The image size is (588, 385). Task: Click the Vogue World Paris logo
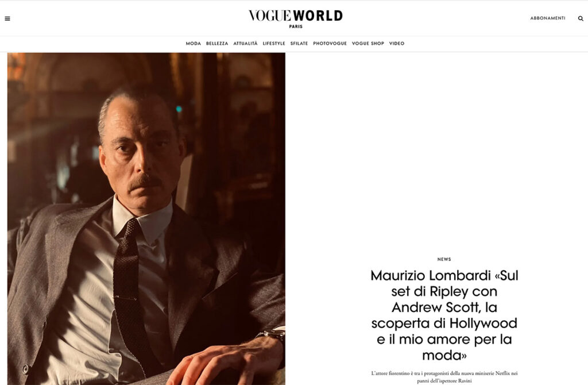pos(296,18)
